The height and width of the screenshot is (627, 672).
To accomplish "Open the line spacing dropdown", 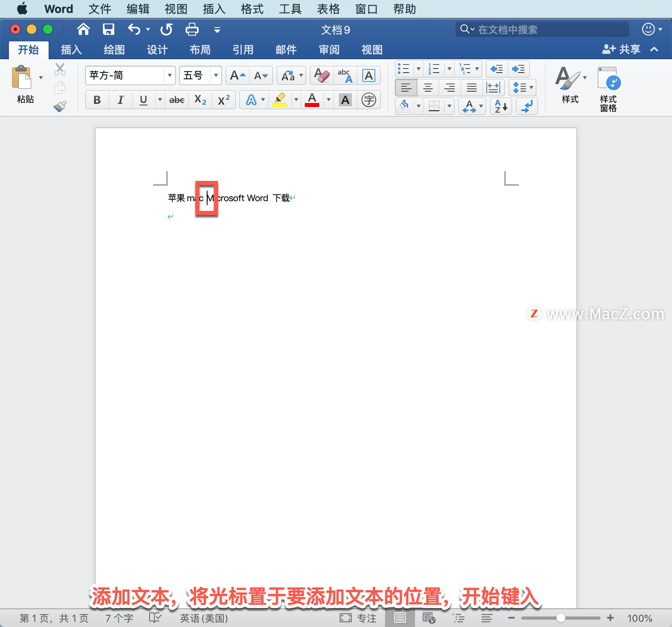I will (522, 88).
